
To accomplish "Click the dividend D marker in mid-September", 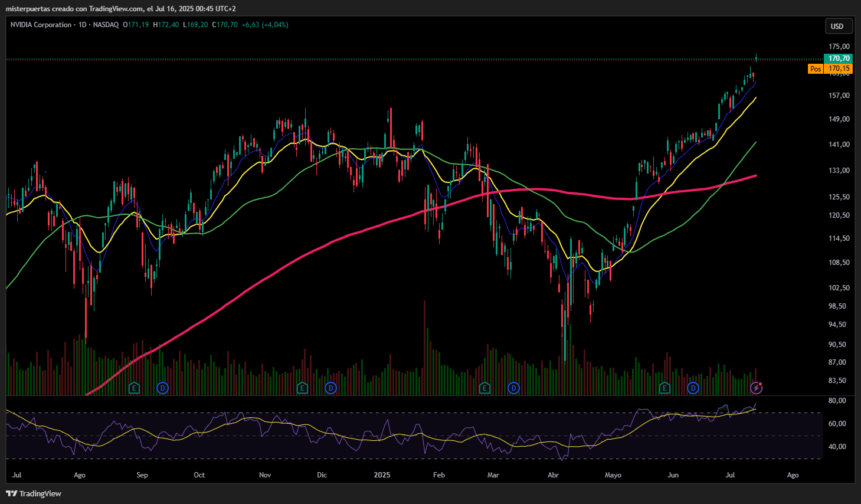I will (163, 388).
